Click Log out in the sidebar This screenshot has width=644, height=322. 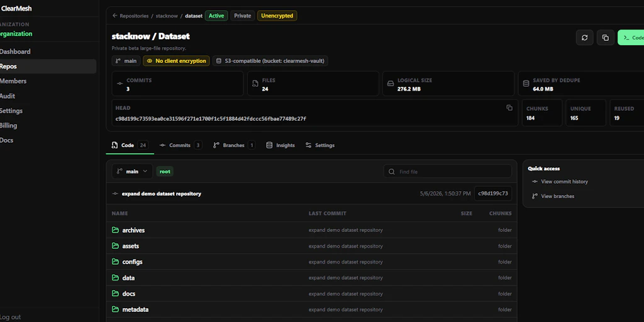(x=10, y=317)
